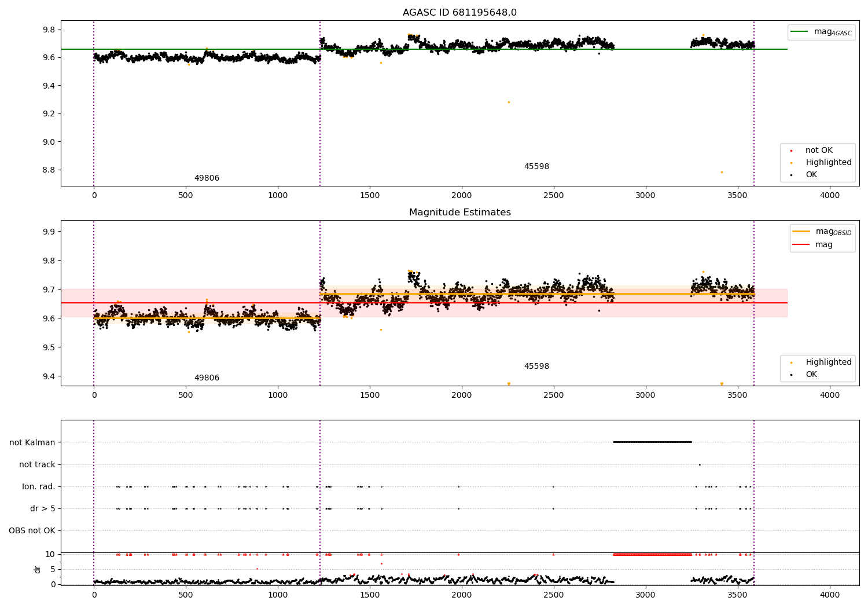Click the 'OBS not OK' y-axis label
This screenshot has width=868, height=608.
(32, 530)
